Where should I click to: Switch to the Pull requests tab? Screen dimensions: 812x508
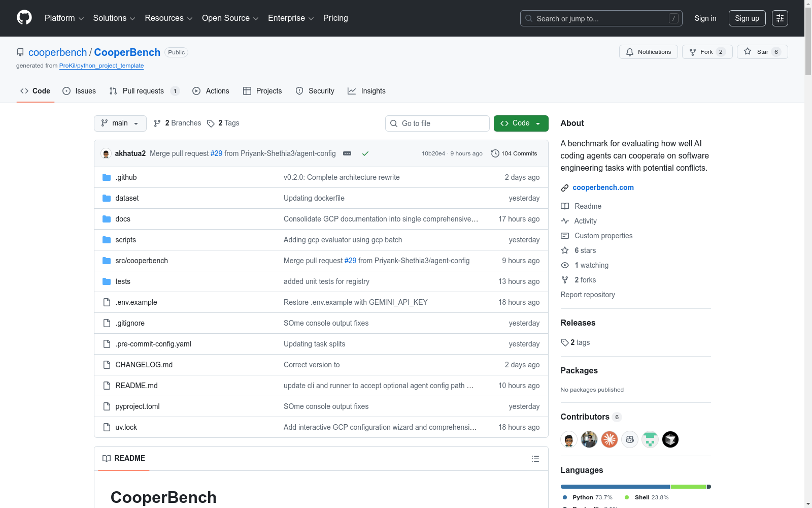coord(145,91)
